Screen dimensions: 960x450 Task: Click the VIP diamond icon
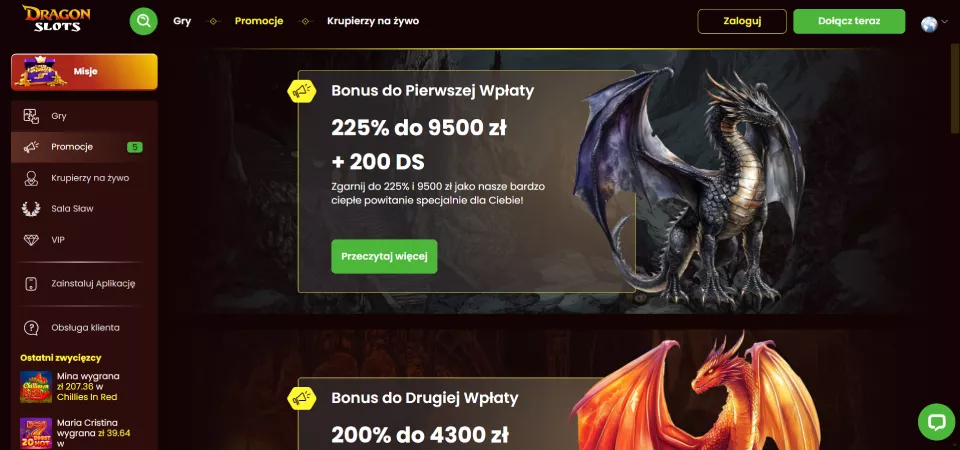(31, 239)
